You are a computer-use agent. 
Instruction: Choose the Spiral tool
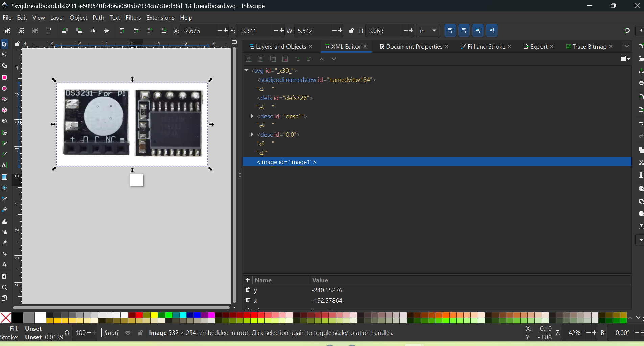(x=4, y=121)
